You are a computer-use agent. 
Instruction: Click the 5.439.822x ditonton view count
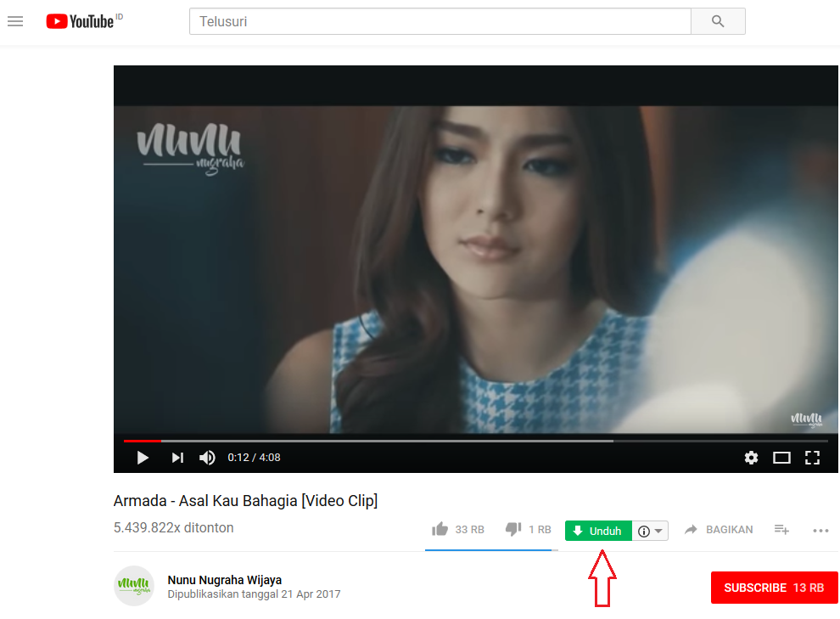(174, 528)
